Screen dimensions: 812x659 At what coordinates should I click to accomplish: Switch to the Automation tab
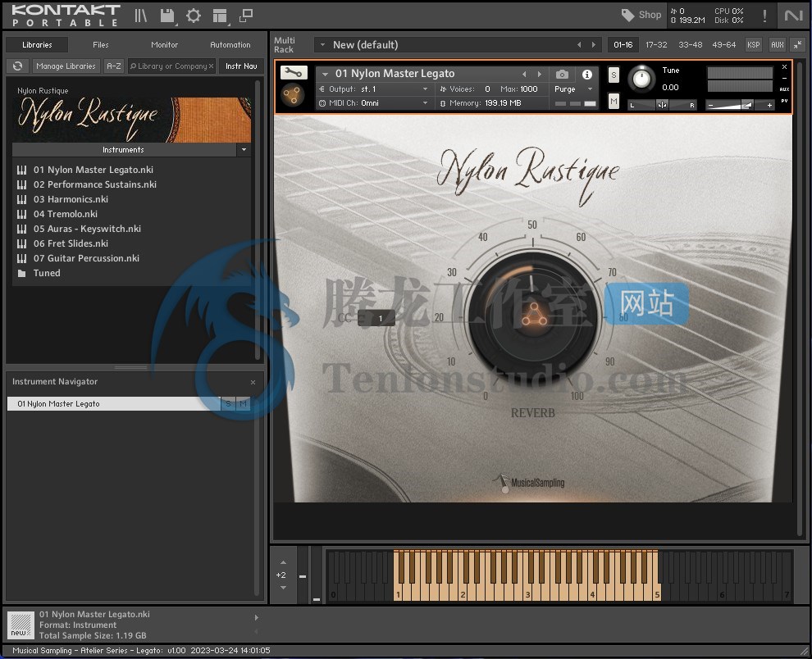pyautogui.click(x=230, y=45)
